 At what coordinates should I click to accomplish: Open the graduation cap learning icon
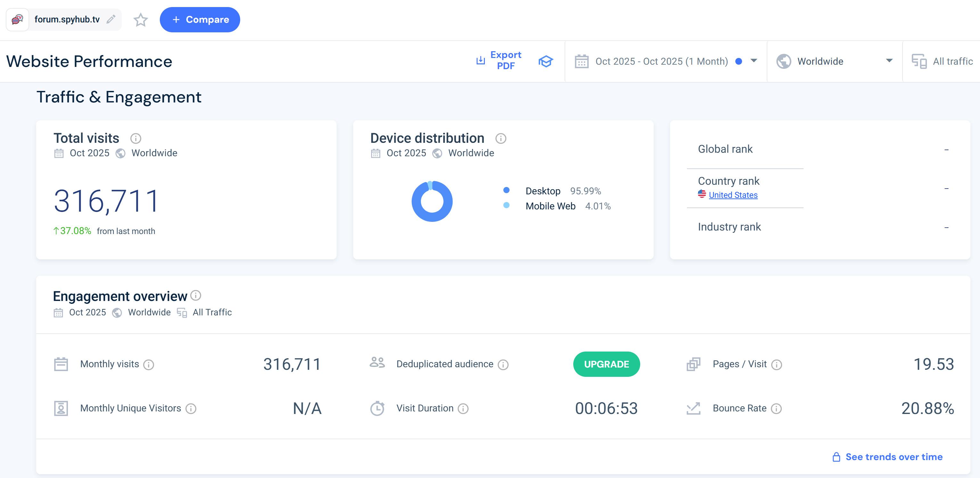tap(545, 61)
